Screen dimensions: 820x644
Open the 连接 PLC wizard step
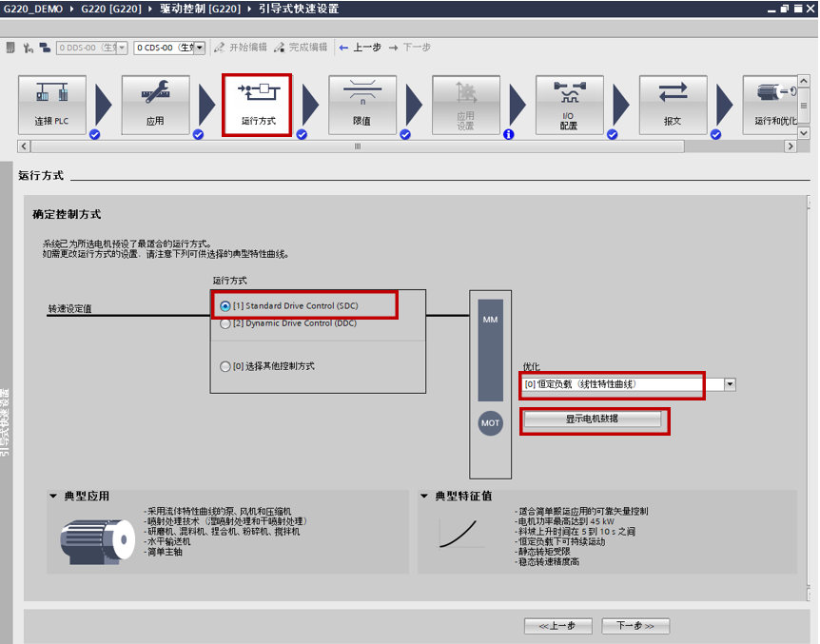click(52, 105)
